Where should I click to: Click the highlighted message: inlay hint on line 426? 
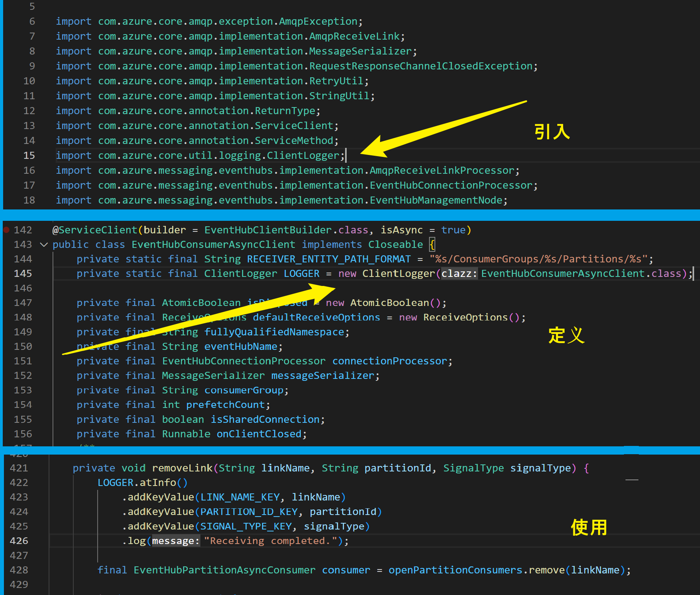click(x=175, y=540)
